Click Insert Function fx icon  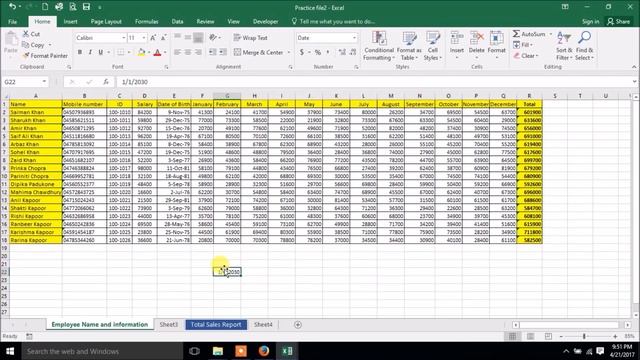click(106, 82)
